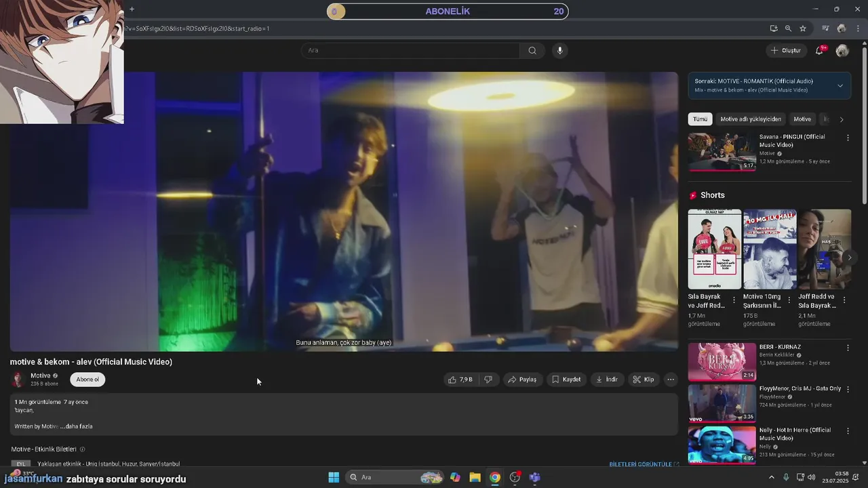The image size is (868, 488).
Task: Expand description with ...daha fazla
Action: (76, 426)
